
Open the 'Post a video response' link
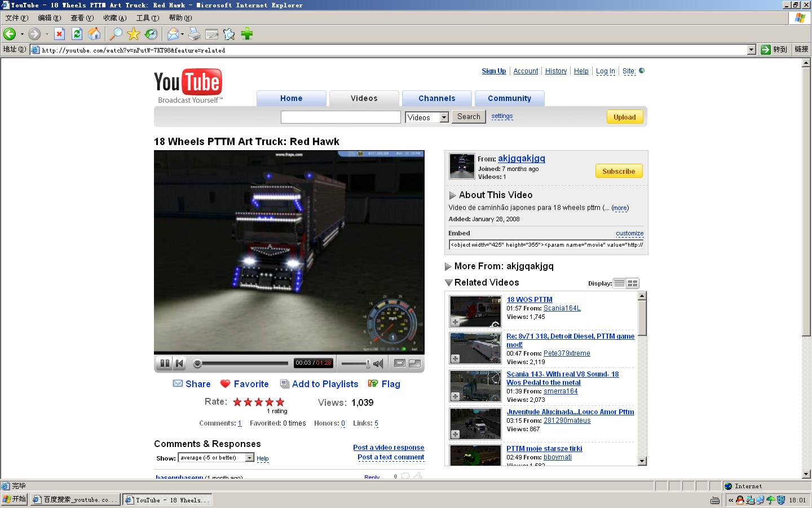(x=389, y=447)
